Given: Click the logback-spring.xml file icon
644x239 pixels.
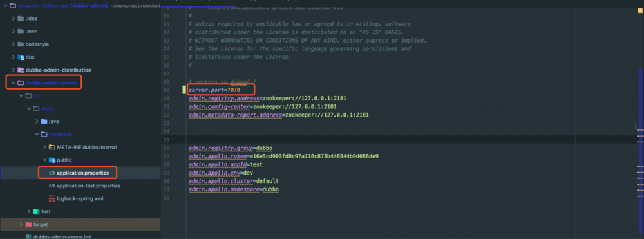Looking at the screenshot, I should coord(52,198).
